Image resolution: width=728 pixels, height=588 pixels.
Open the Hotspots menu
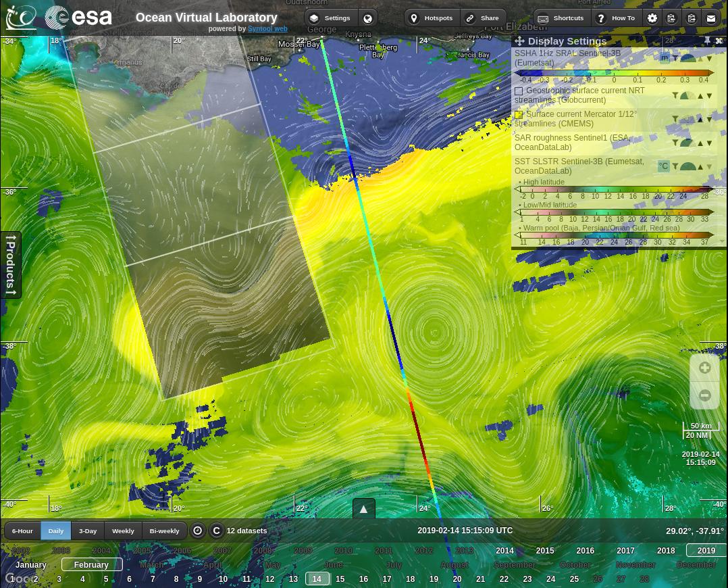[x=432, y=18]
